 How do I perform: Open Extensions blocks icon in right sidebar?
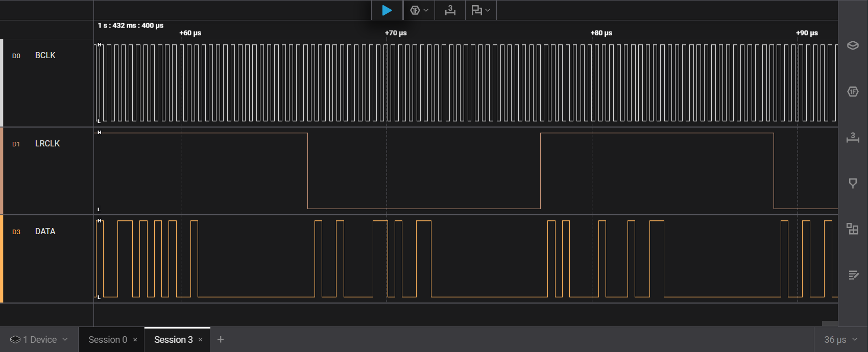coord(853,229)
